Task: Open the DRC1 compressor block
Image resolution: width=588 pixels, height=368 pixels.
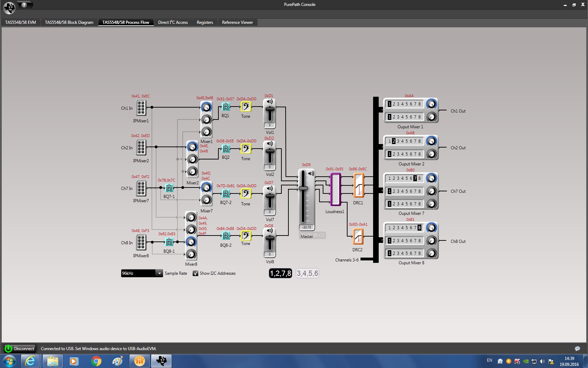Action: pos(358,185)
